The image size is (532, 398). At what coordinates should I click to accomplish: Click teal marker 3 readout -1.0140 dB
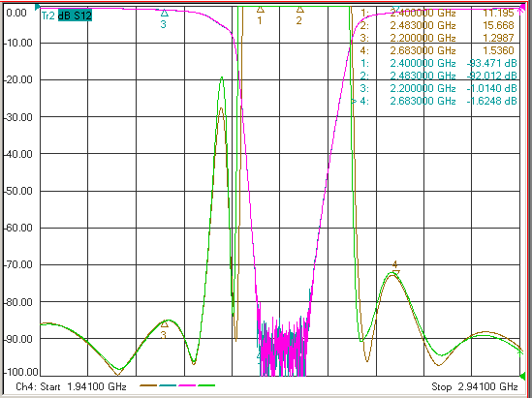coord(491,88)
